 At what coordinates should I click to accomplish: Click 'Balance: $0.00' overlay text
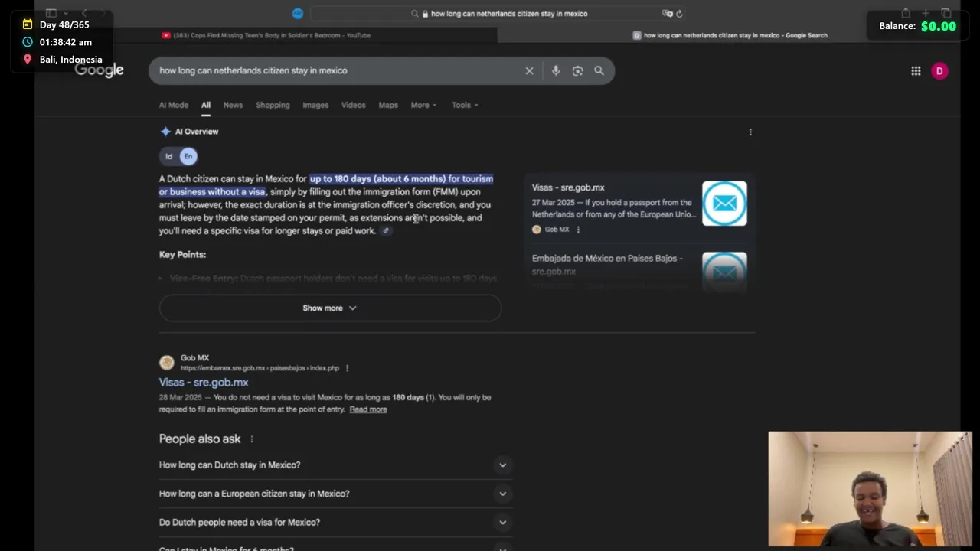tap(917, 26)
